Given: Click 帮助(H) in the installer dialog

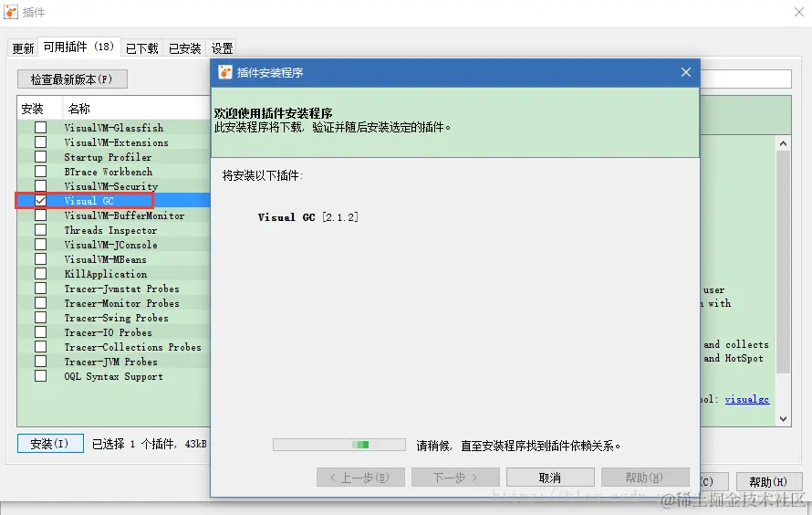Looking at the screenshot, I should 645,478.
